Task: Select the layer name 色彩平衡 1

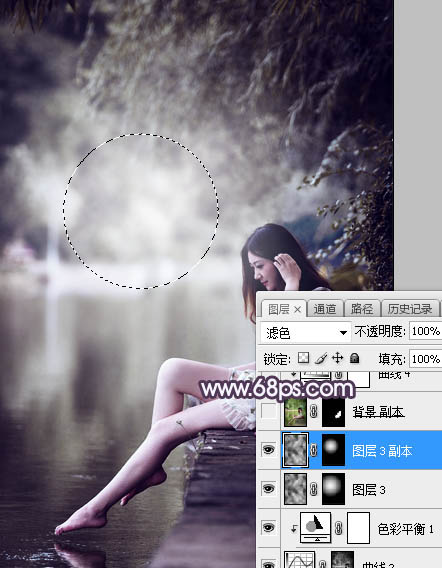Action: point(405,529)
